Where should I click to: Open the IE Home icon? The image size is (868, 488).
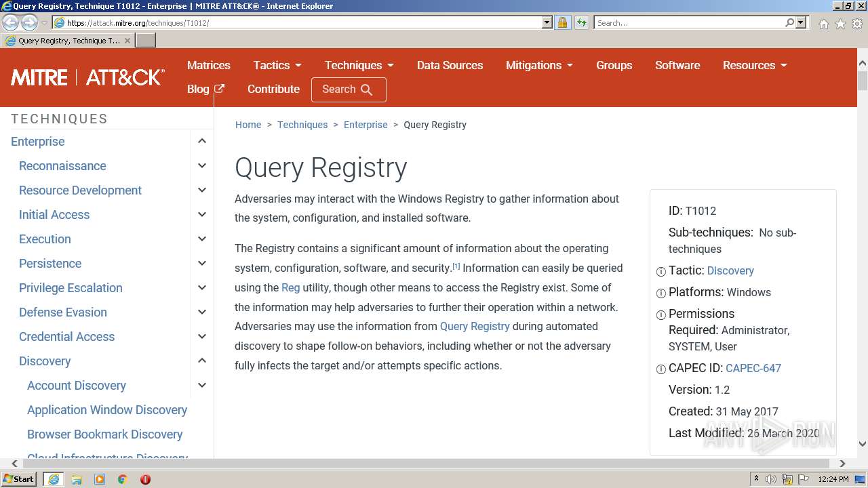[x=823, y=24]
